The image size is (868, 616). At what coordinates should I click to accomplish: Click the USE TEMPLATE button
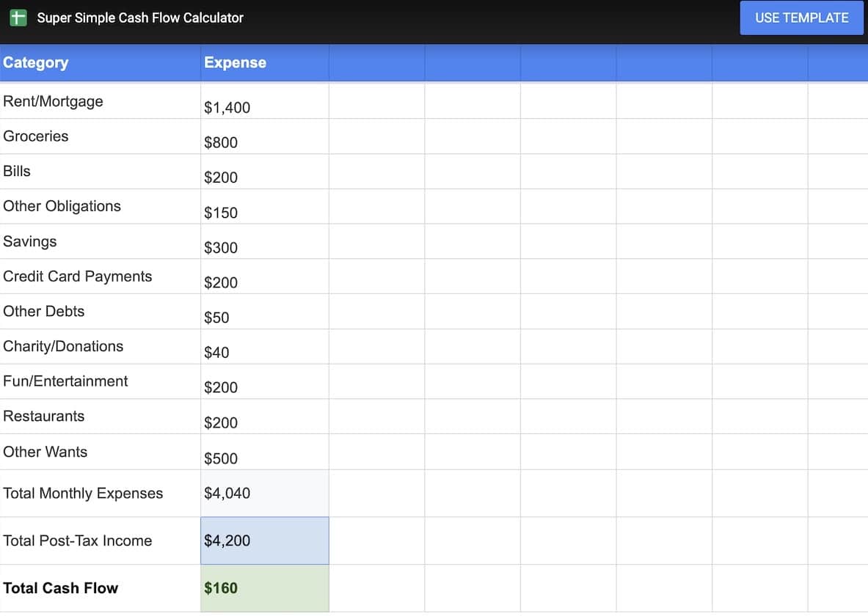pyautogui.click(x=801, y=18)
